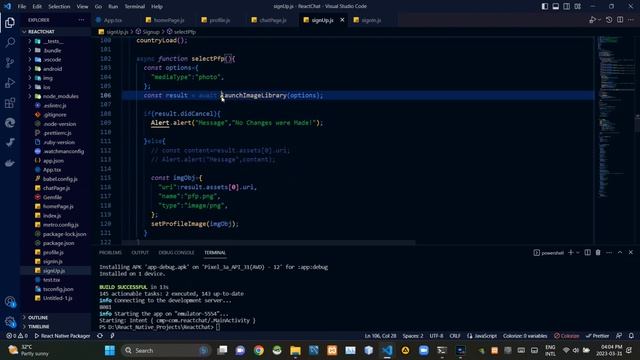Click the status bar notifications bell

(x=631, y=336)
